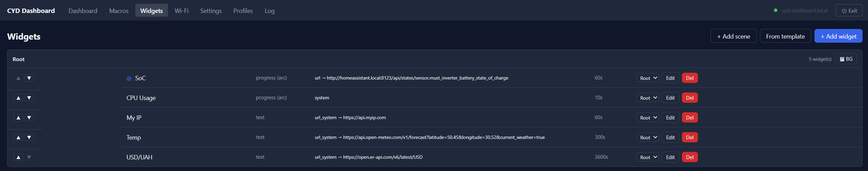The width and height of the screenshot is (868, 171).
Task: Delete the CPU Usage widget
Action: pyautogui.click(x=690, y=98)
